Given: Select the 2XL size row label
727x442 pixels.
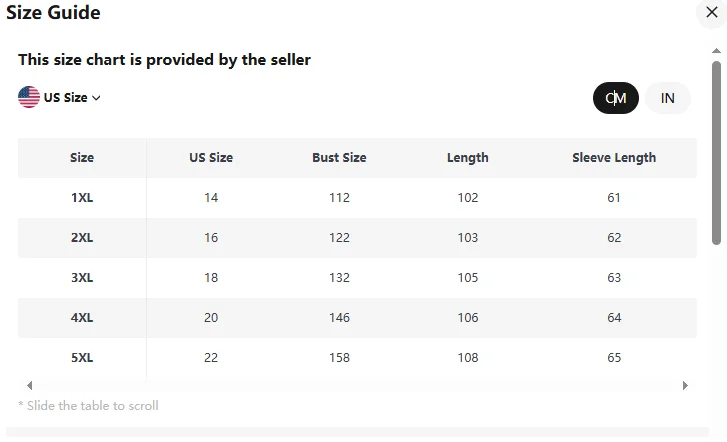Looking at the screenshot, I should pos(82,238).
